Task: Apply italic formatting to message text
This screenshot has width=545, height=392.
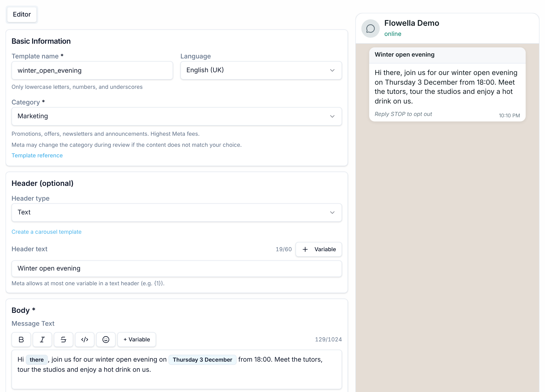Action: coord(42,339)
